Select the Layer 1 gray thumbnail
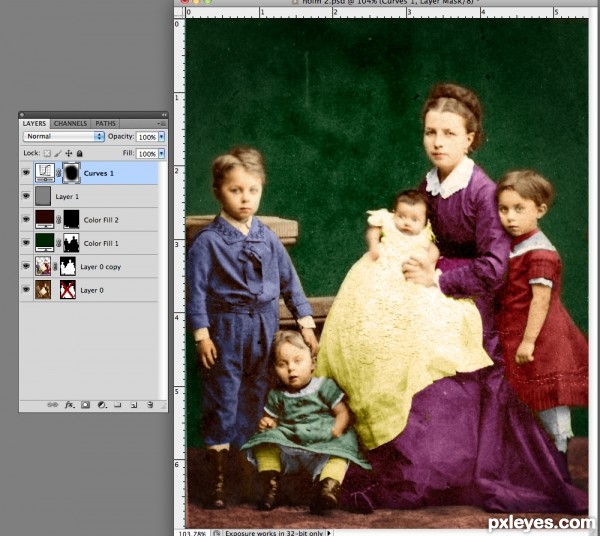 point(43,196)
